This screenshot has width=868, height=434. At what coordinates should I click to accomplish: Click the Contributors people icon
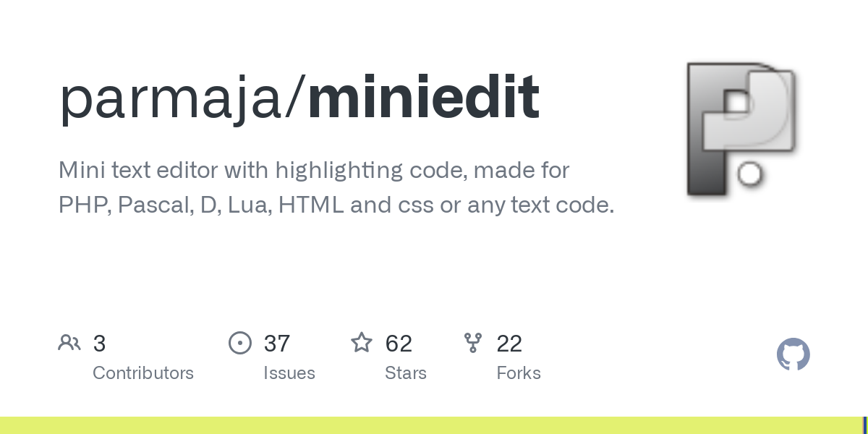tap(69, 343)
